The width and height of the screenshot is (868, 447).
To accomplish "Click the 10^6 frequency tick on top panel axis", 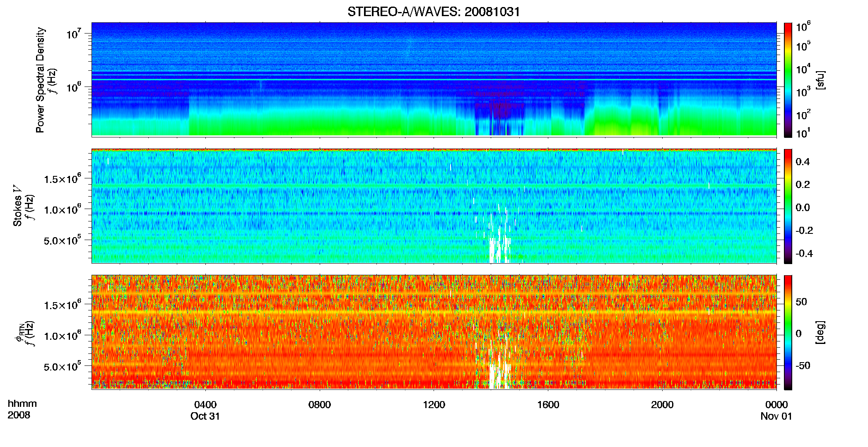I will 74,87.
